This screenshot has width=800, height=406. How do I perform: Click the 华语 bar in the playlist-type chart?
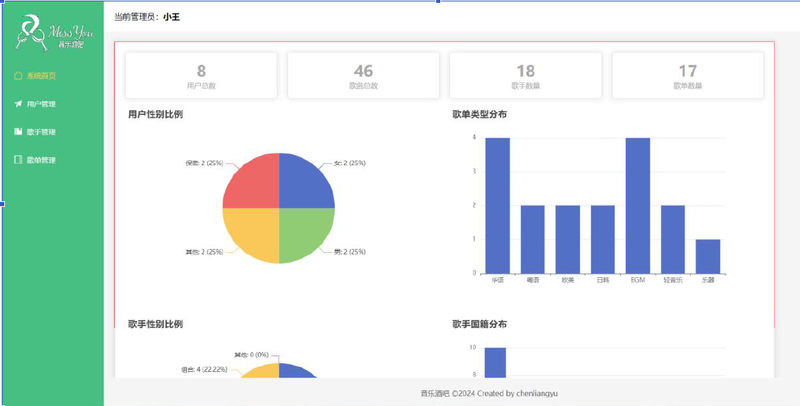tap(497, 206)
